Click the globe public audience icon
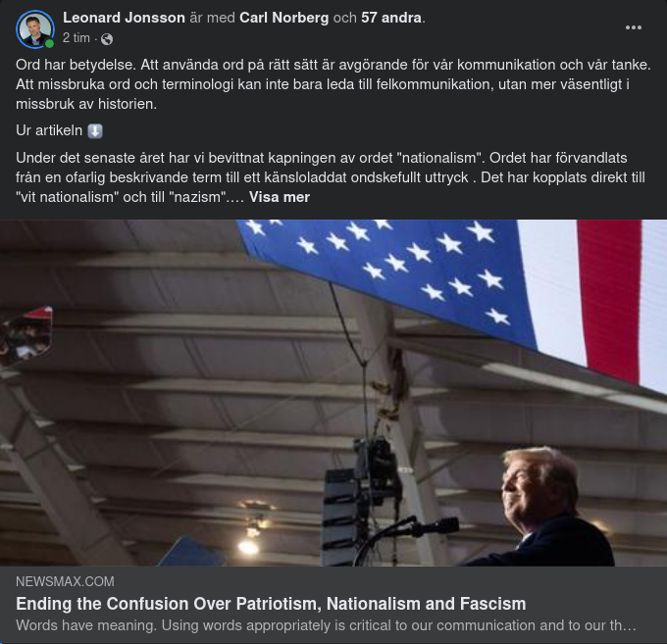The height and width of the screenshot is (644, 667). 107,38
